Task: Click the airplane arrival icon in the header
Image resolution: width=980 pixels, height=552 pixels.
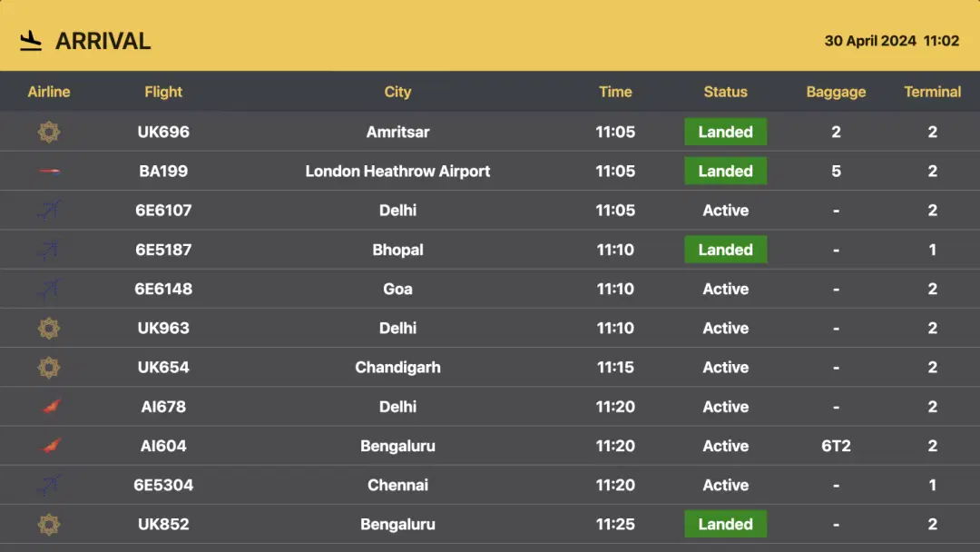Action: (x=30, y=40)
